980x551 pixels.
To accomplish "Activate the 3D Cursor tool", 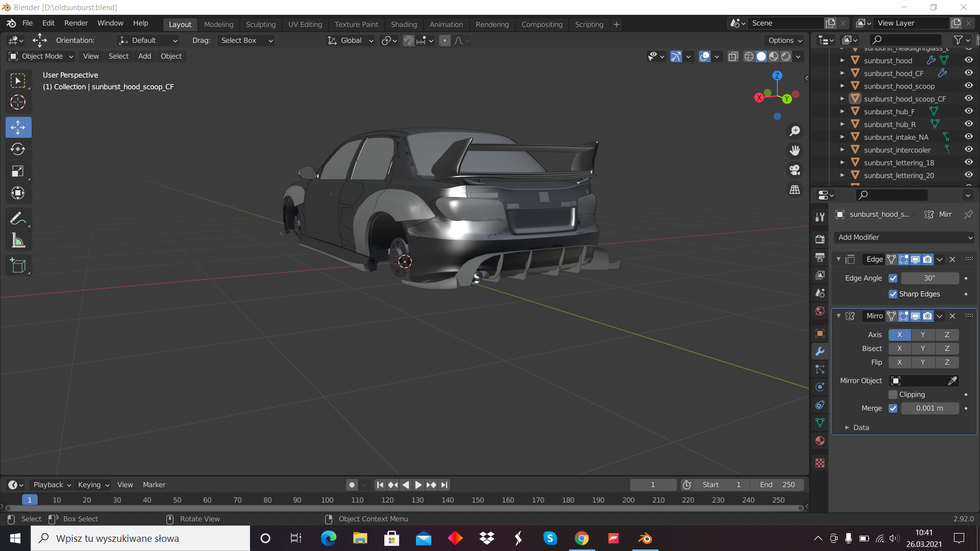I will pos(18,103).
